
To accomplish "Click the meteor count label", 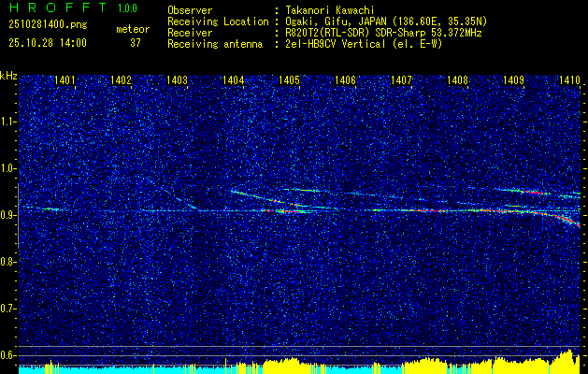I will [133, 29].
